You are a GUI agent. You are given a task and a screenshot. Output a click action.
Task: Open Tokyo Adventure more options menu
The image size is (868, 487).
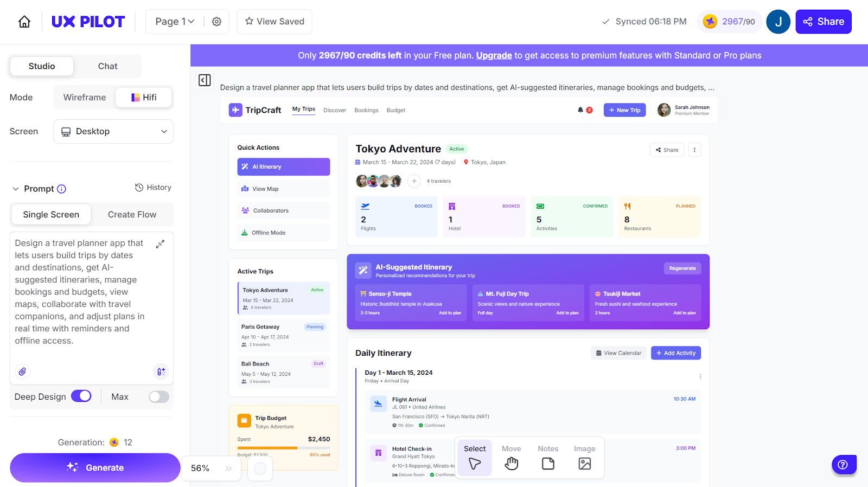[694, 150]
